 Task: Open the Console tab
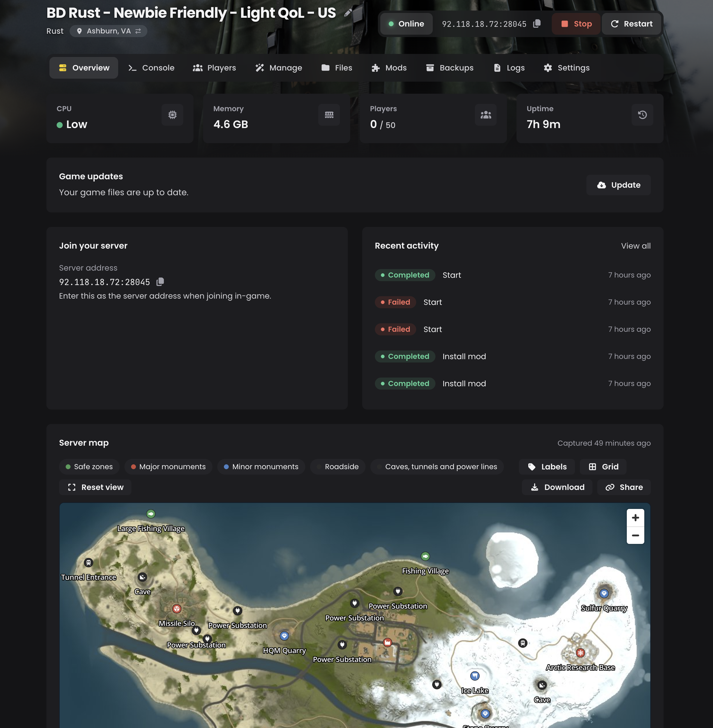pos(151,68)
